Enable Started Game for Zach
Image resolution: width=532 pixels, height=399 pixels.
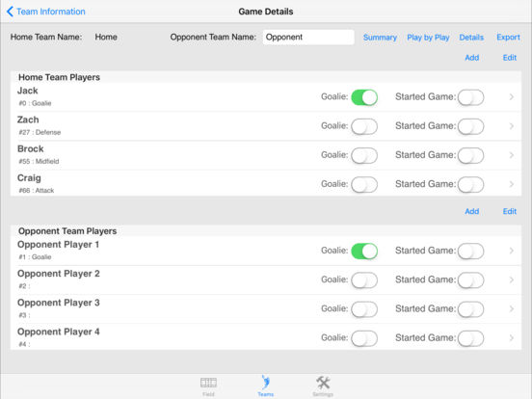pyautogui.click(x=470, y=126)
